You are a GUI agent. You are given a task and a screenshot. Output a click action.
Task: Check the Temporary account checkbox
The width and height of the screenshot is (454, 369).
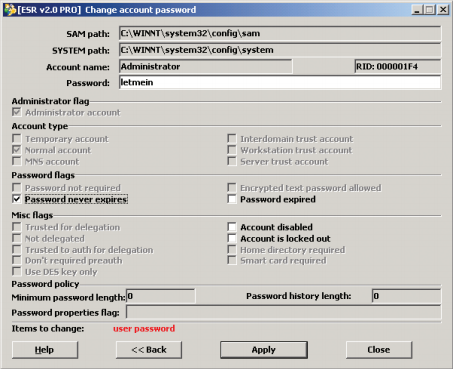[x=16, y=138]
